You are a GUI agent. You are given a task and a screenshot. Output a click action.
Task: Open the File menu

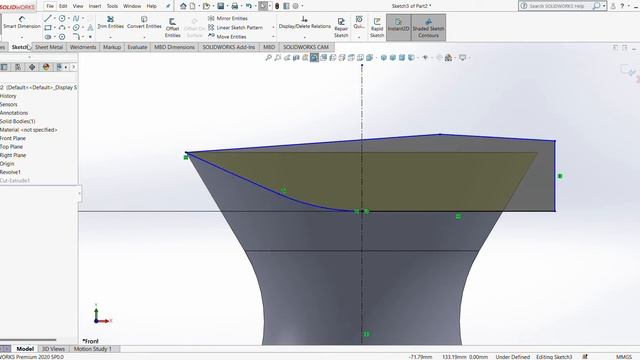tap(50, 6)
